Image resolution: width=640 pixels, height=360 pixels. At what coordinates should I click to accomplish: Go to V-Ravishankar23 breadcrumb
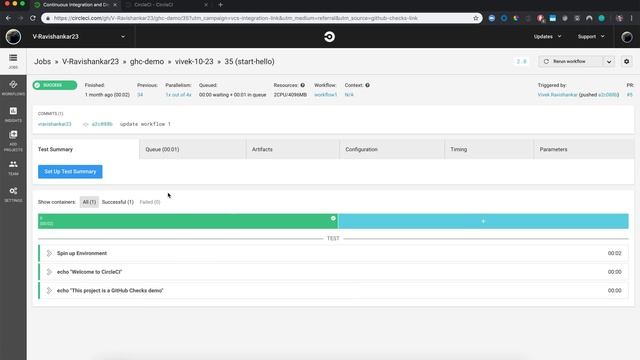point(90,62)
